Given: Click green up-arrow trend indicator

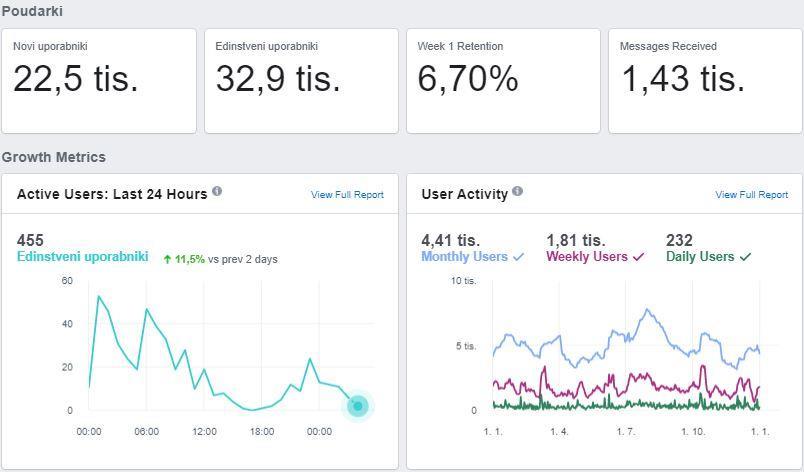Looking at the screenshot, I should 167,259.
